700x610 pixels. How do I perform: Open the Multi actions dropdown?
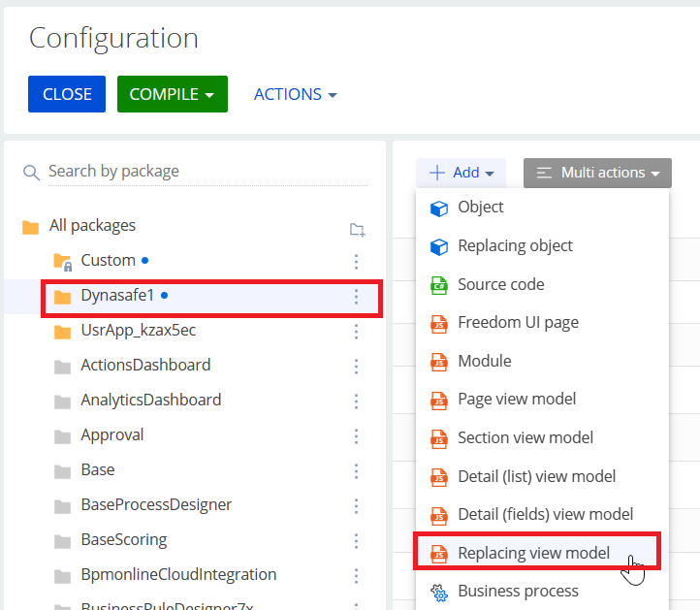597,173
